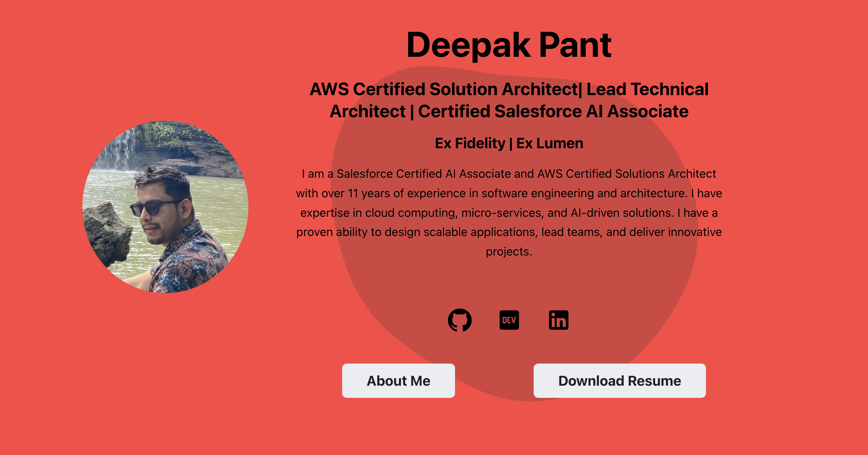Download Deepak's resume file

(x=620, y=381)
